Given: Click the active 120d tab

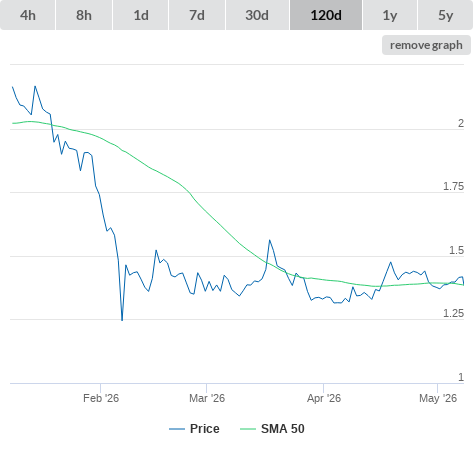Looking at the screenshot, I should (326, 15).
